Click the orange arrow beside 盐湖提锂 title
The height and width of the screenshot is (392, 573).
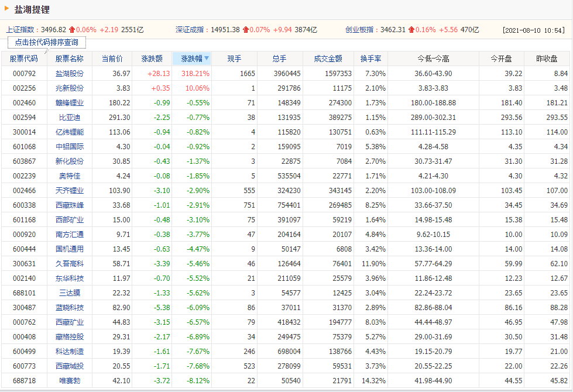pyautogui.click(x=6, y=8)
